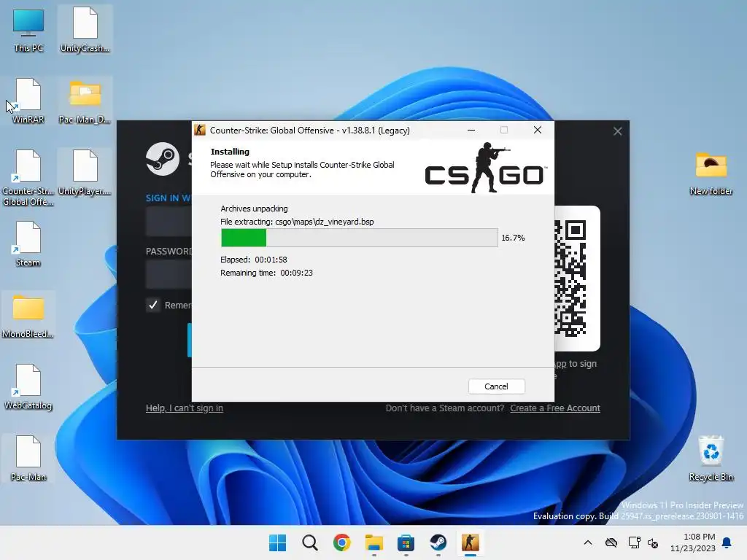Select the MonoBleed folder on desktop

(28, 315)
